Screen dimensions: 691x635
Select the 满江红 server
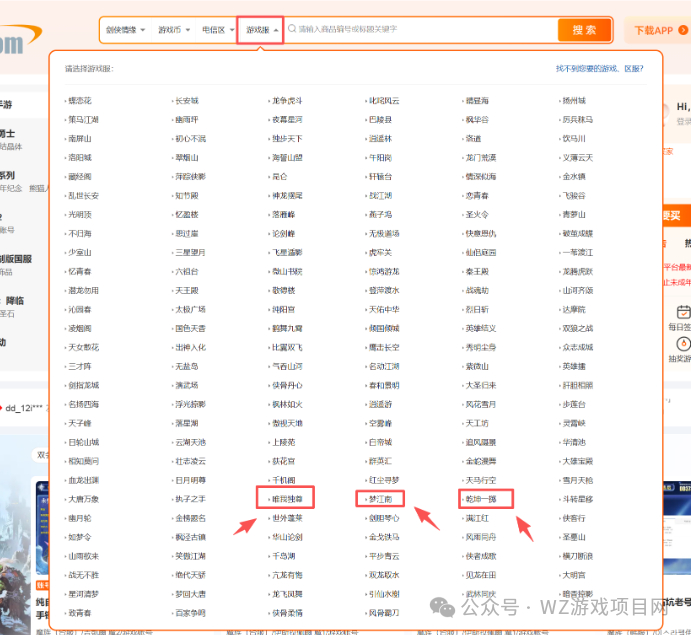[477, 518]
